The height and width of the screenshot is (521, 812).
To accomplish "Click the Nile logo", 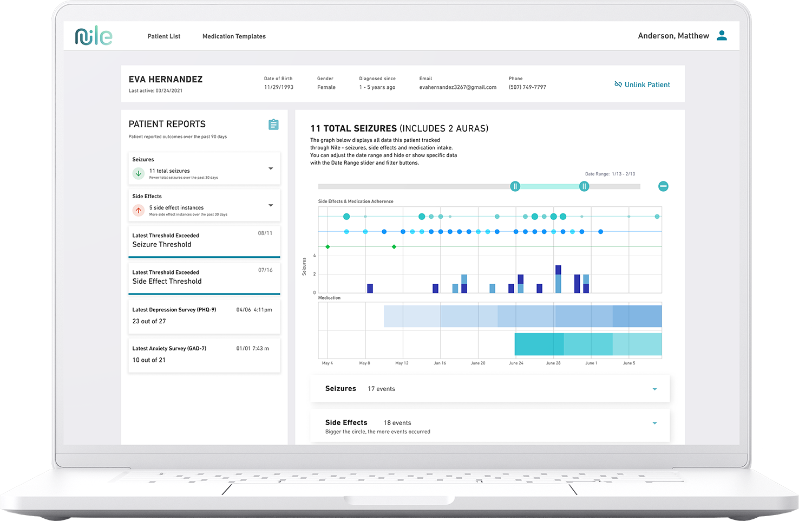I will click(93, 36).
